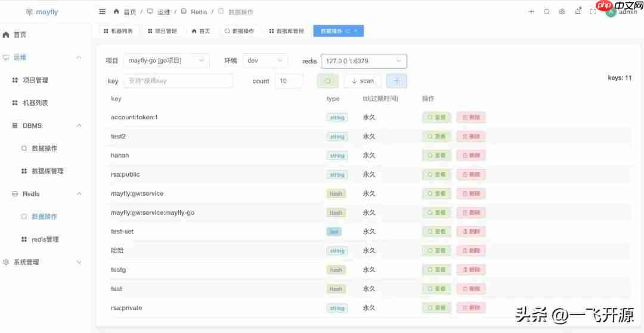View the test2 key
Image resolution: width=644 pixels, height=333 pixels.
click(x=436, y=136)
